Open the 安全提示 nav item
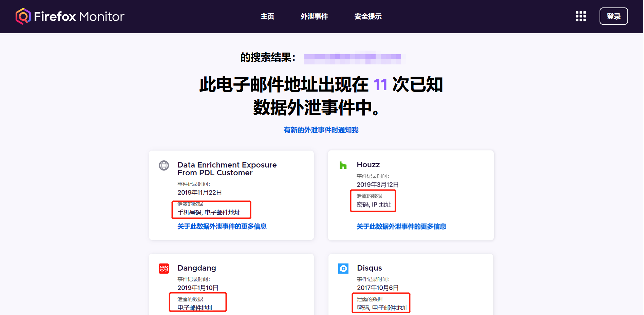The image size is (644, 315). coord(368,16)
